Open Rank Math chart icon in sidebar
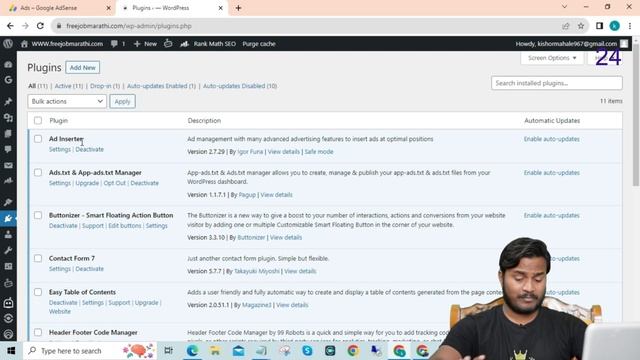 (x=8, y=180)
